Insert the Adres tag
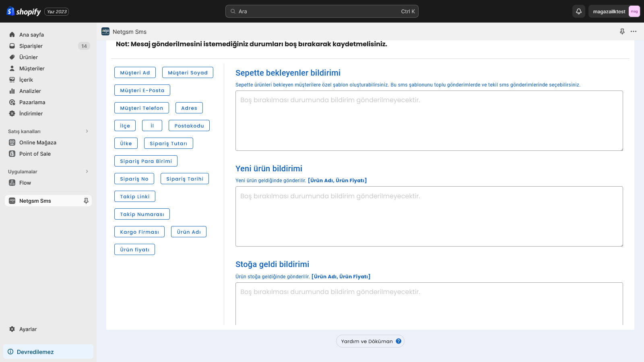This screenshot has height=362, width=644. (x=189, y=108)
